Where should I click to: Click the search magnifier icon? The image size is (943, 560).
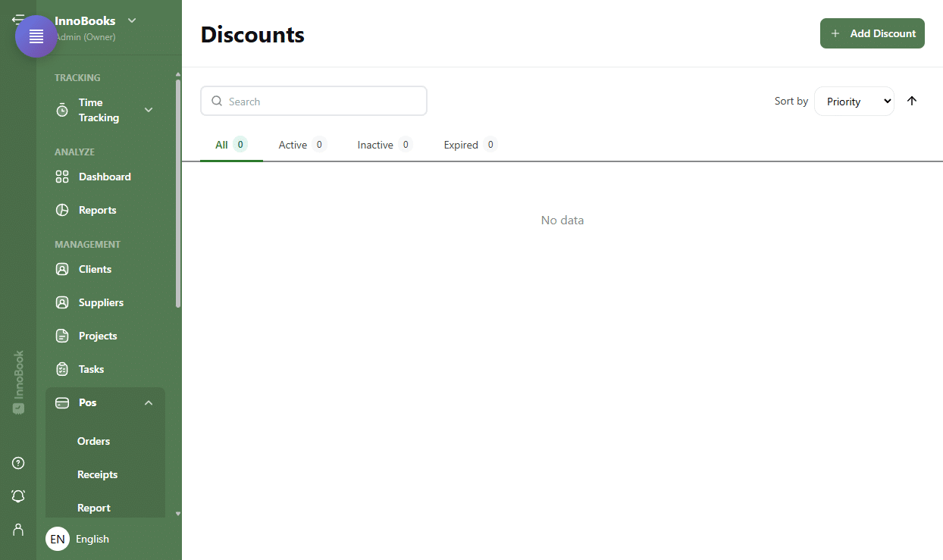tap(217, 101)
